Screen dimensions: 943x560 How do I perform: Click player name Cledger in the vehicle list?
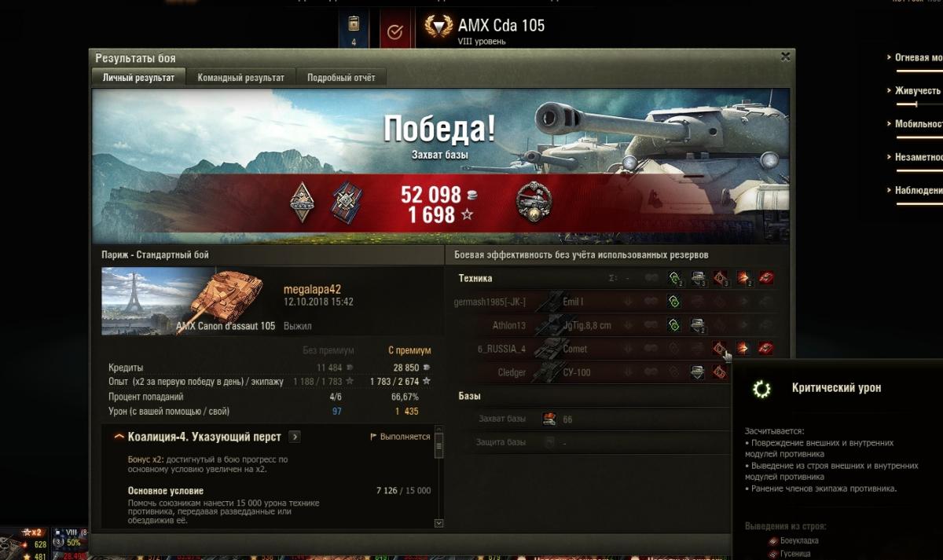512,372
